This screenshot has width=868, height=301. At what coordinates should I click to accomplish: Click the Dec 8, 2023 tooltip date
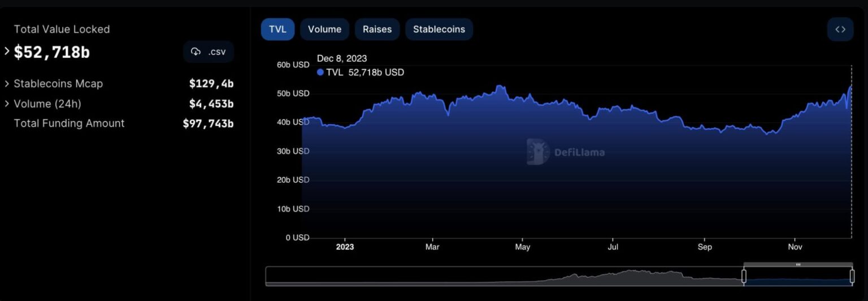coord(342,58)
